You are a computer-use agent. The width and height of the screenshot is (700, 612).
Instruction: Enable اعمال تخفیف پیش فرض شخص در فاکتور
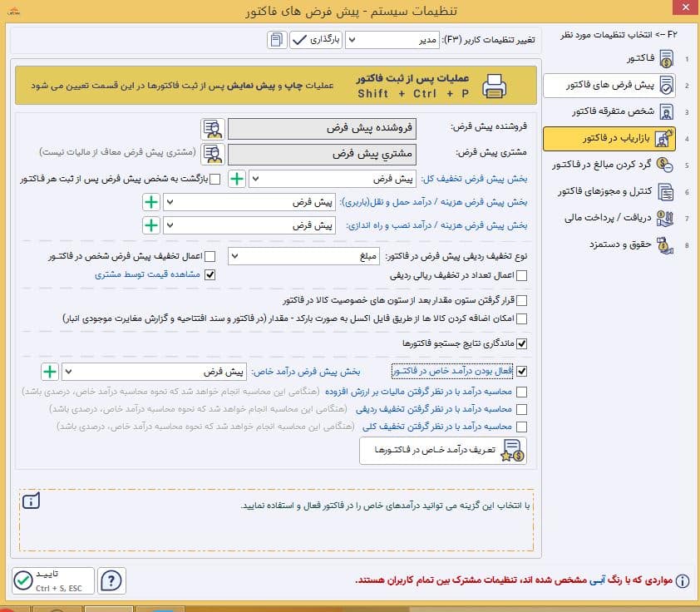[210, 257]
